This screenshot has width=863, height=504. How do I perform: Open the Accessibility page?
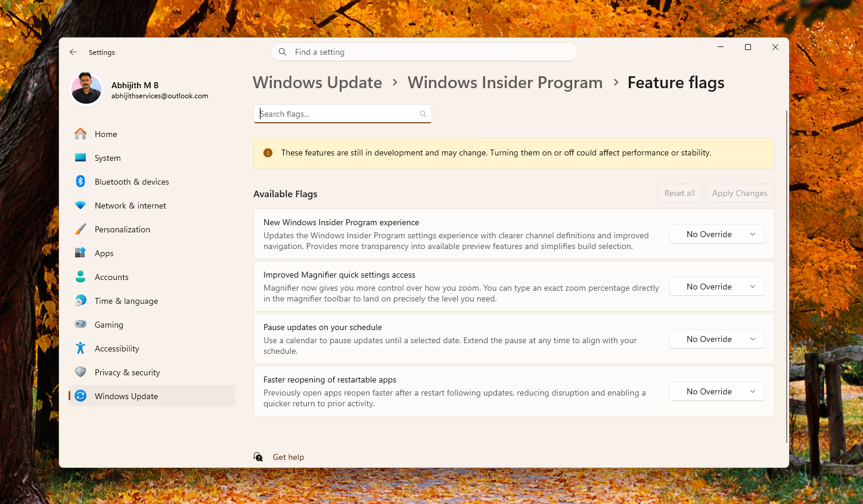(152, 349)
